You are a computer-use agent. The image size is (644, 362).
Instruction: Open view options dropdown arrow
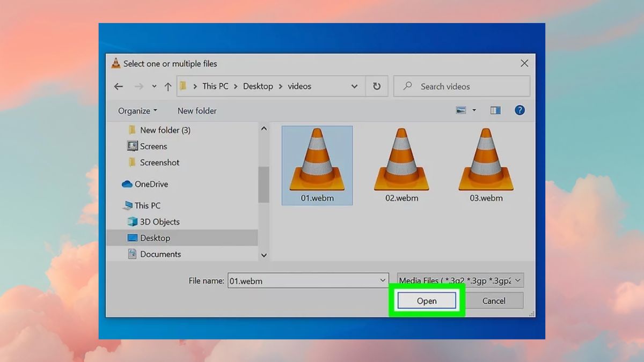click(x=474, y=110)
